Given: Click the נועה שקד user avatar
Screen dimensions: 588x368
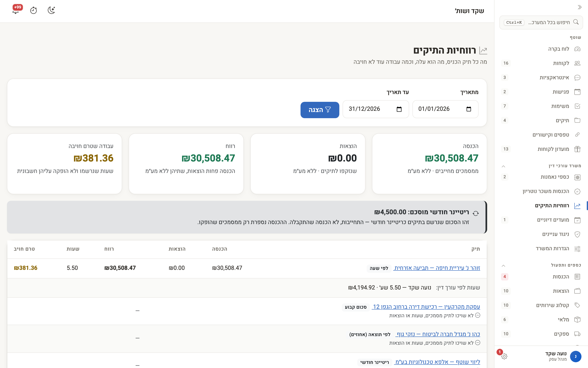Looking at the screenshot, I should point(576,356).
